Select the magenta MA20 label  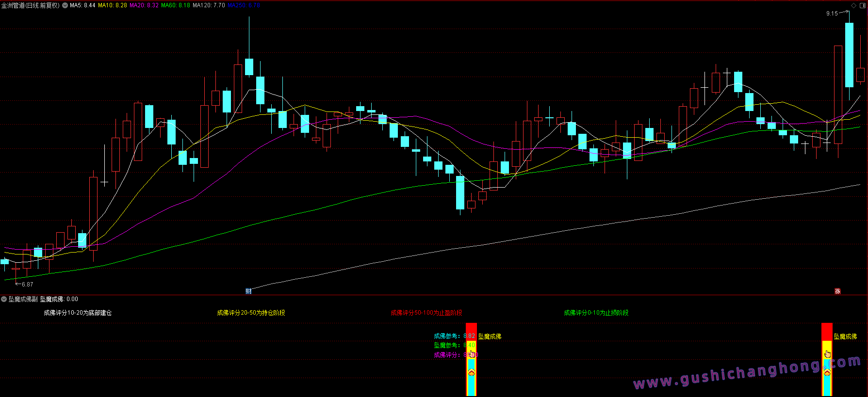coord(144,5)
